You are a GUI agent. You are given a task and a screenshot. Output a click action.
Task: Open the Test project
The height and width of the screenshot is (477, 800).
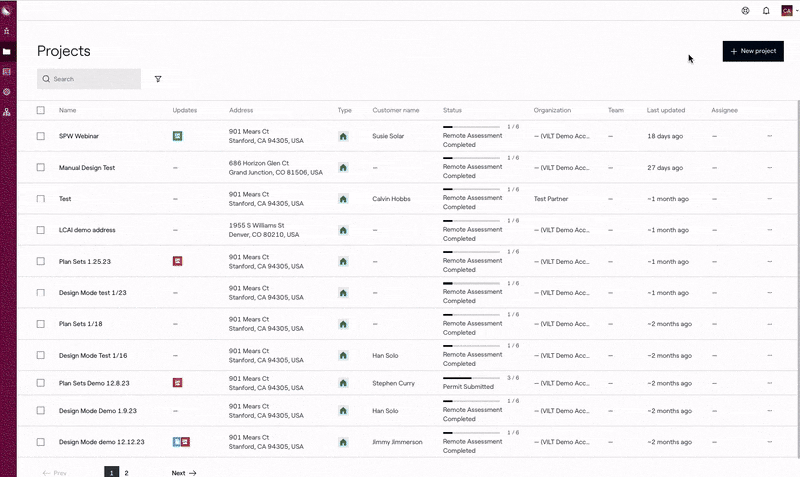65,199
